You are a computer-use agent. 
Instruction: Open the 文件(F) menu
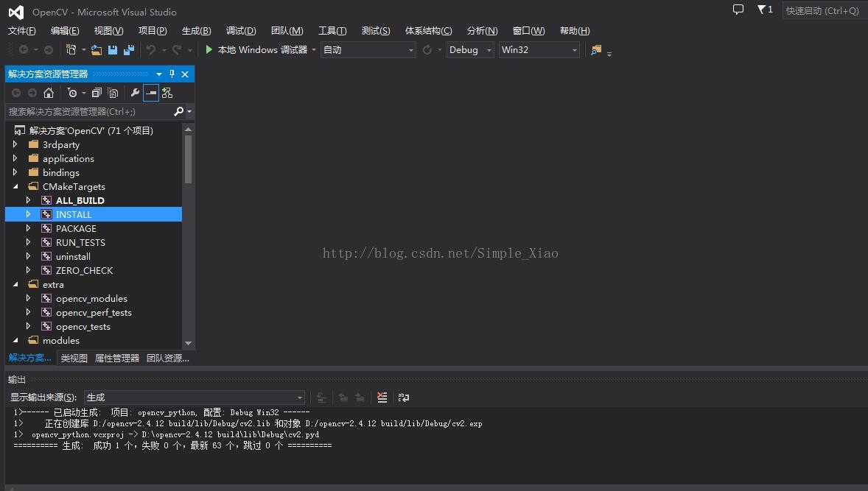coord(22,31)
